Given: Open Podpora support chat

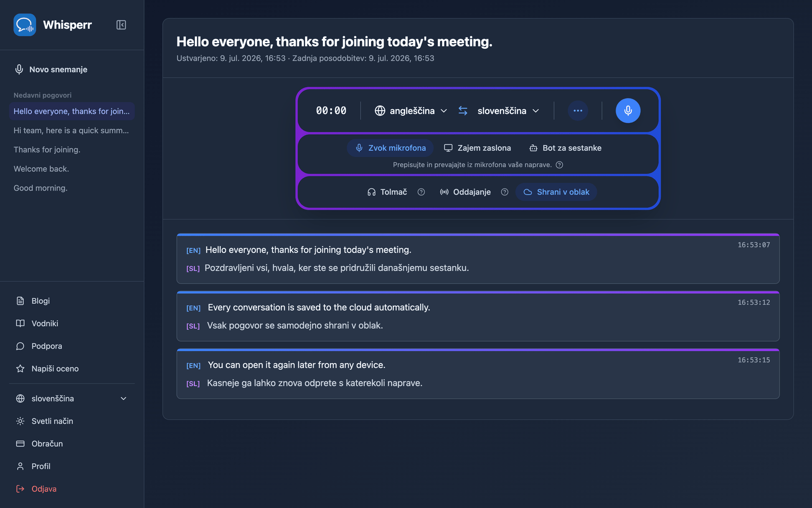Looking at the screenshot, I should point(72,346).
